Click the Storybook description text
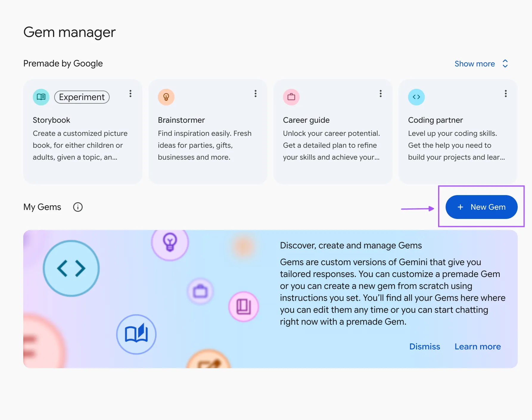Viewport: 532px width, 420px height. point(80,145)
